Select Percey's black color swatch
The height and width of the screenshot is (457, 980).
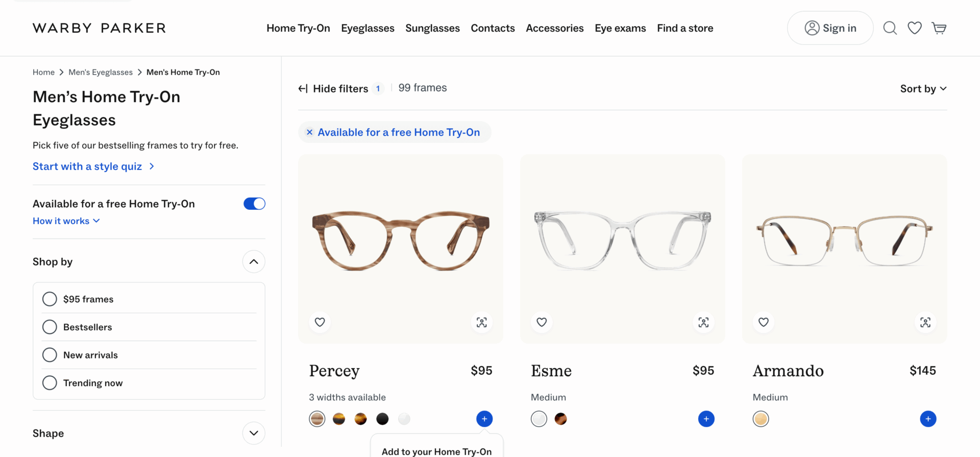point(382,419)
